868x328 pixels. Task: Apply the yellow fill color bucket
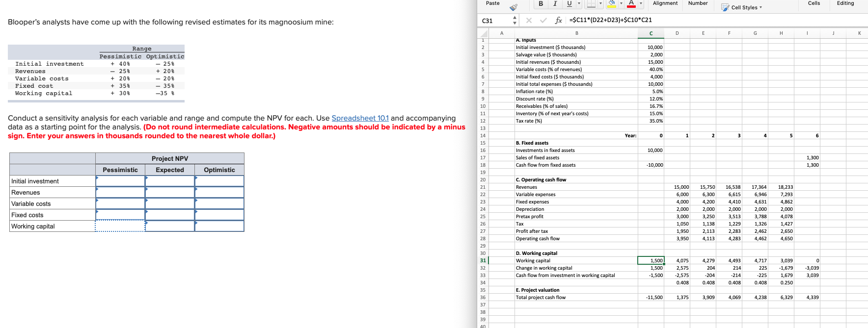612,3
